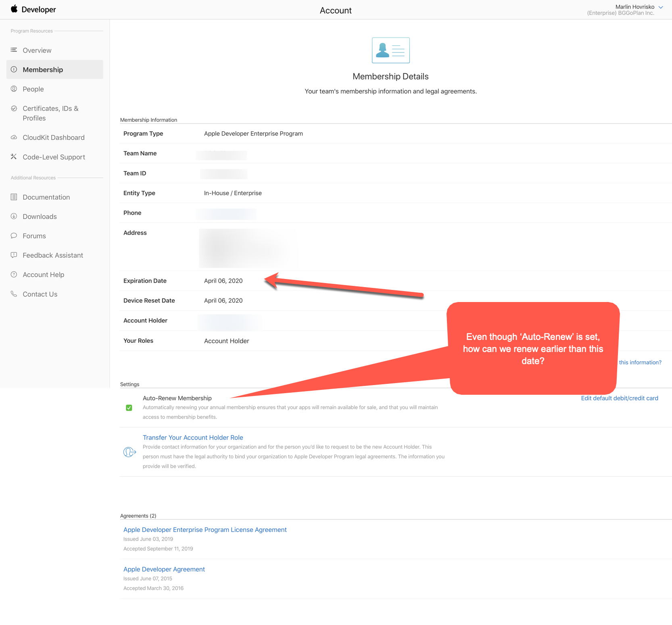Click Edit default debit/credit card
Viewport: 672px width, 625px height.
[x=620, y=398]
